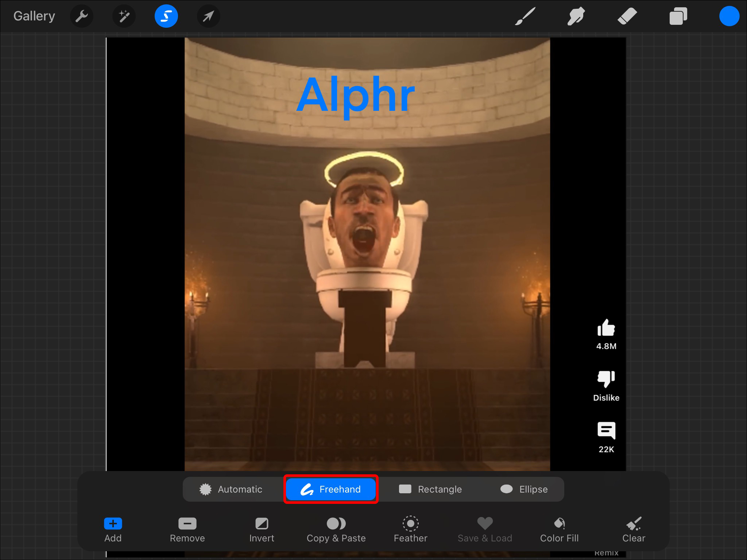747x560 pixels.
Task: Tap Copy & Paste selection
Action: tap(336, 529)
